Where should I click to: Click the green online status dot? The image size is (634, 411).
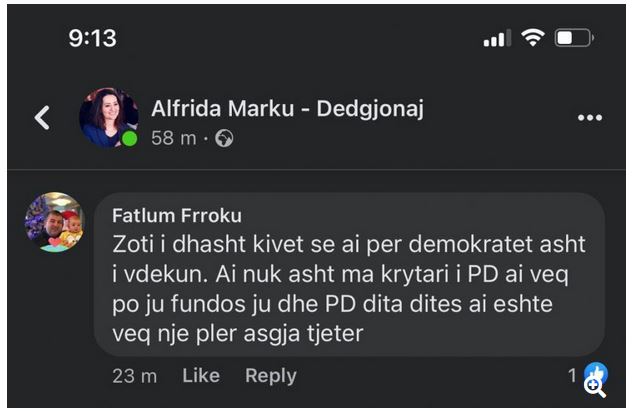click(x=129, y=139)
